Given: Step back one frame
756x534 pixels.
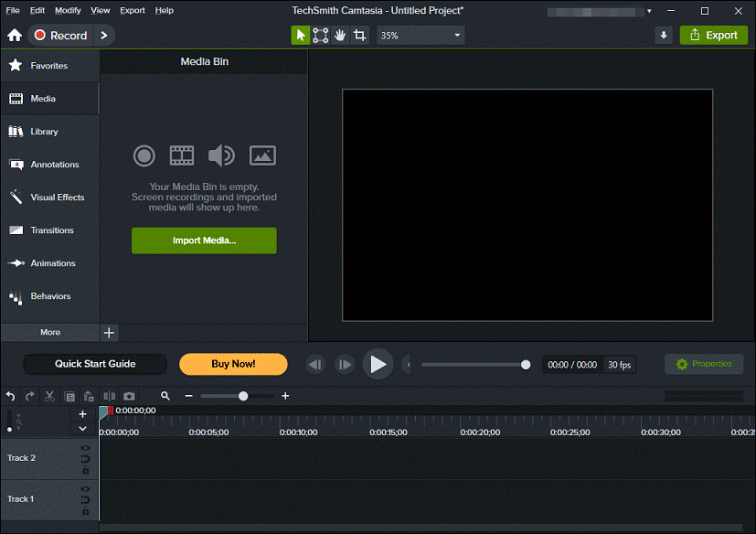Looking at the screenshot, I should [x=315, y=365].
